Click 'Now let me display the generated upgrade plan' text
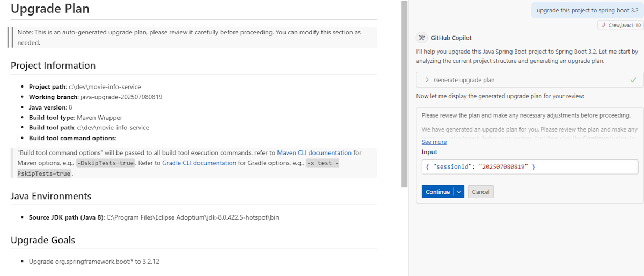Image resolution: width=644 pixels, height=276 pixels. [500, 96]
